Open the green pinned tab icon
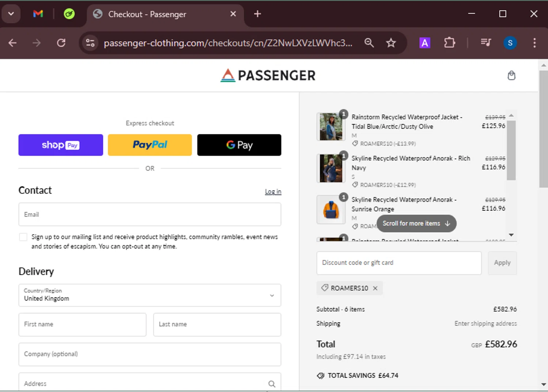This screenshot has width=548, height=392. point(69,14)
